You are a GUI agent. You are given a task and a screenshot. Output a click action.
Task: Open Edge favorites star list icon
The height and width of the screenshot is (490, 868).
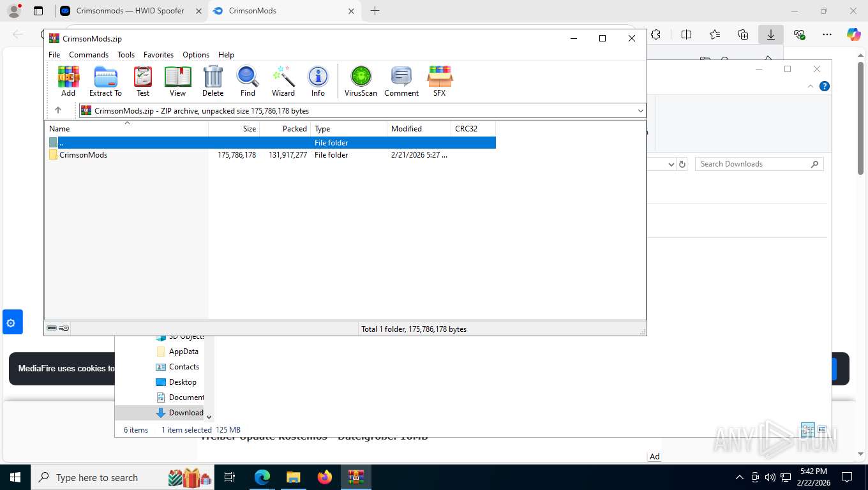click(714, 34)
